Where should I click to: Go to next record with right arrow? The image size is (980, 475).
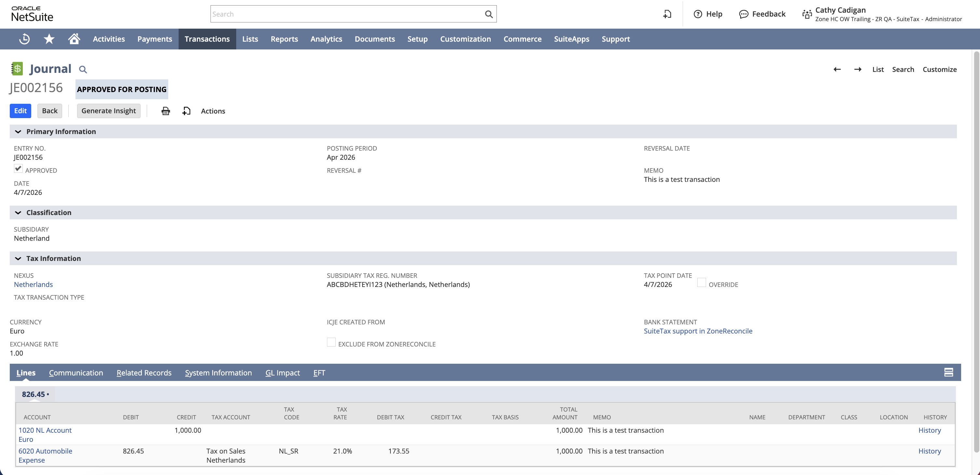(x=858, y=69)
